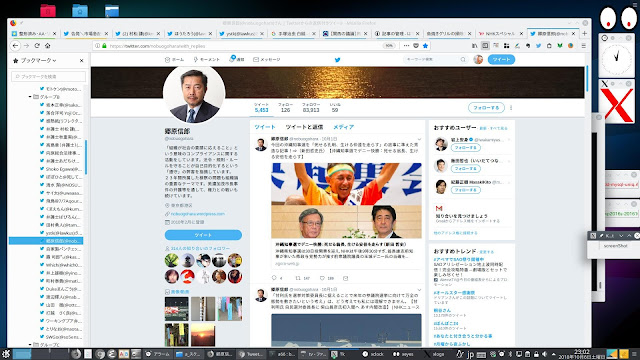Follow the second recommended user
This screenshot has width=640, height=360.
[465, 169]
